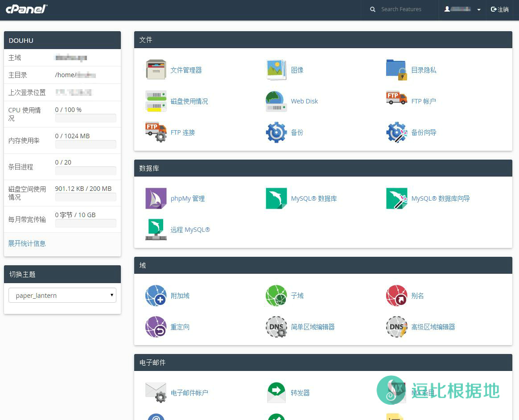Open the MySQL® 数据库向导 wizard link
This screenshot has width=519, height=420.
441,198
